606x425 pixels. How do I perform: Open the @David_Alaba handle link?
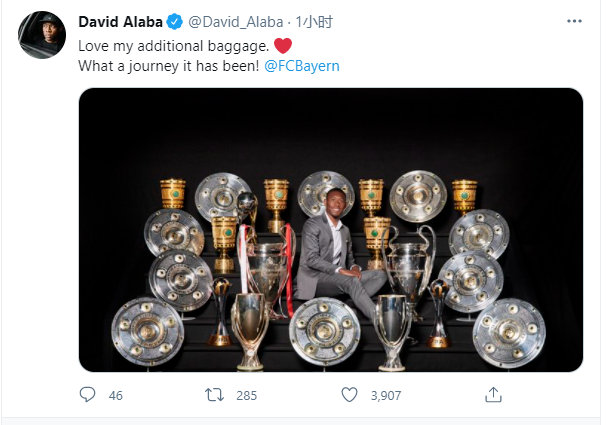pos(232,23)
